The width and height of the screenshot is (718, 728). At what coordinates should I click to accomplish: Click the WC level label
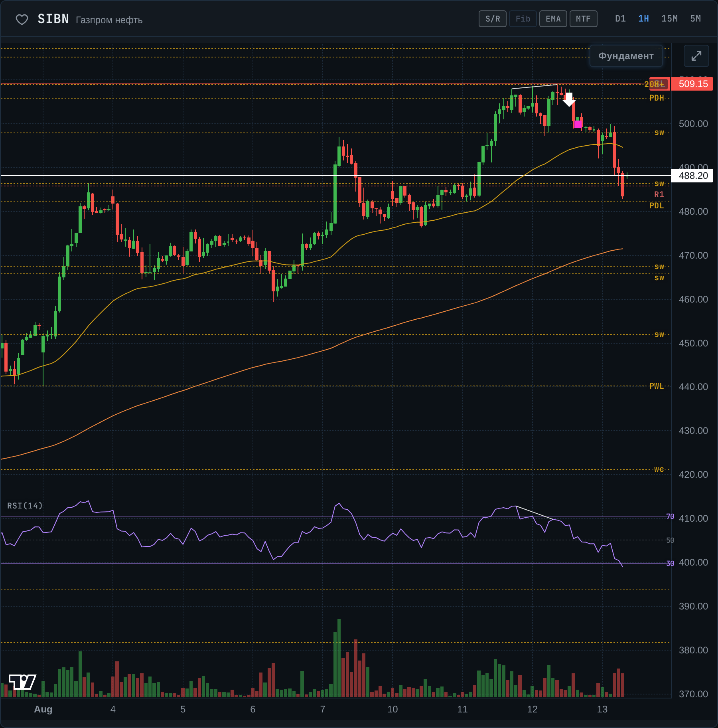659,469
